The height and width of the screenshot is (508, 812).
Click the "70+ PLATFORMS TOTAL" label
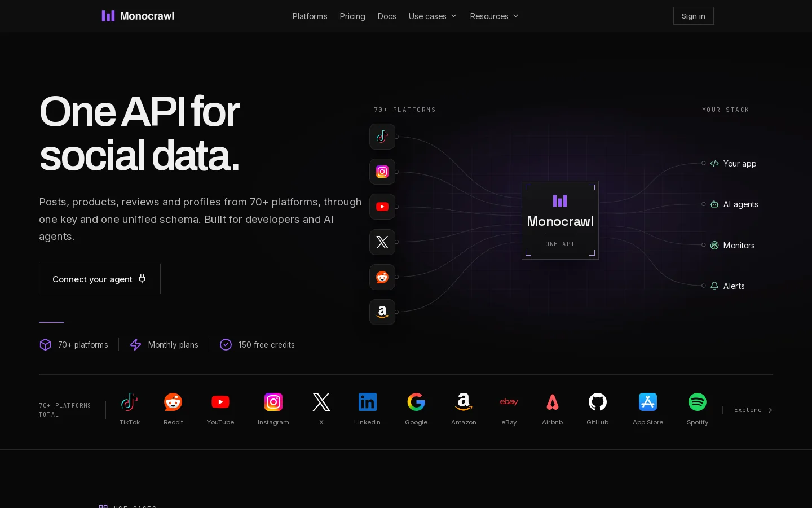65,410
